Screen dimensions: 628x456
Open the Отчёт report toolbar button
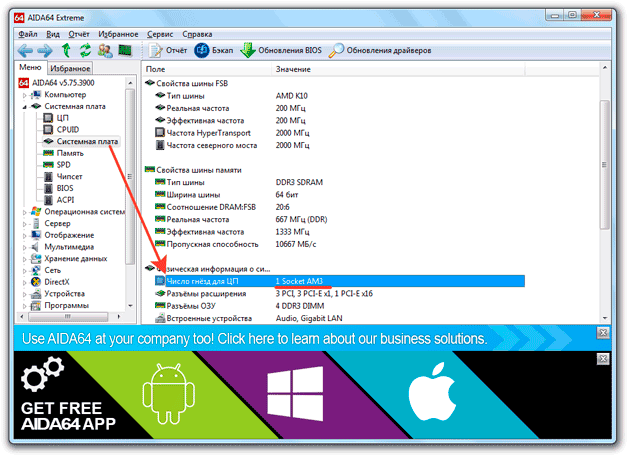[168, 50]
